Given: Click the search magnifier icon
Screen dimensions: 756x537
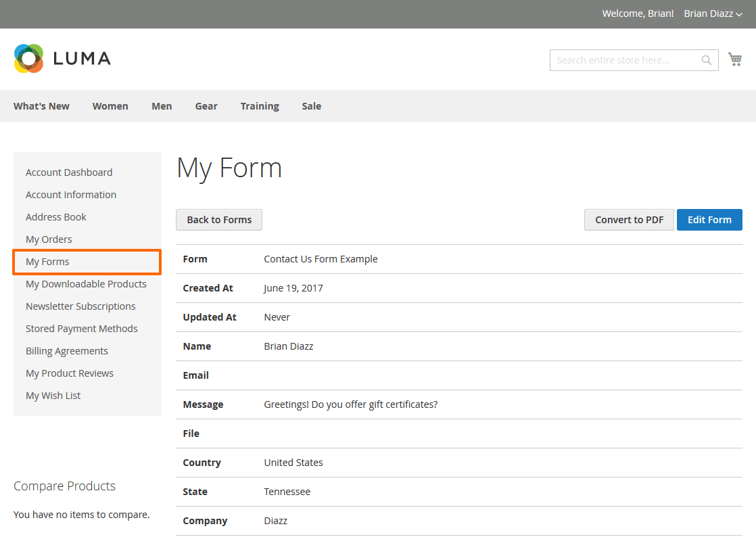Looking at the screenshot, I should click(x=706, y=60).
